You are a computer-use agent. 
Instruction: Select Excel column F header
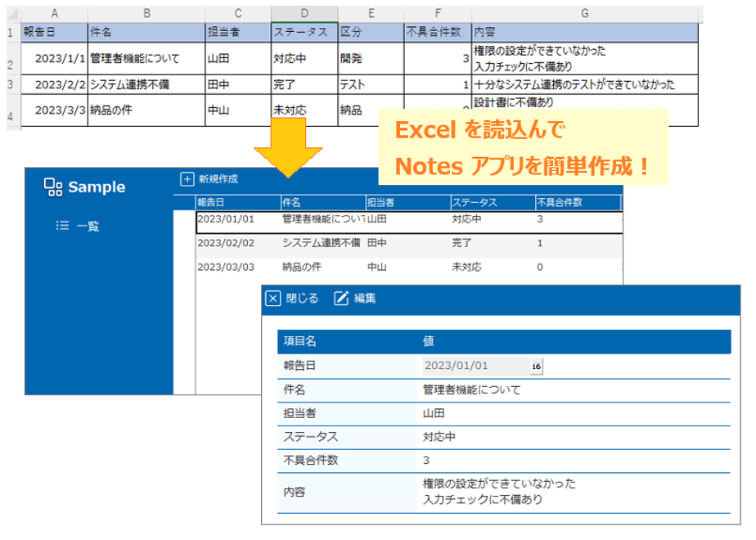pos(437,13)
